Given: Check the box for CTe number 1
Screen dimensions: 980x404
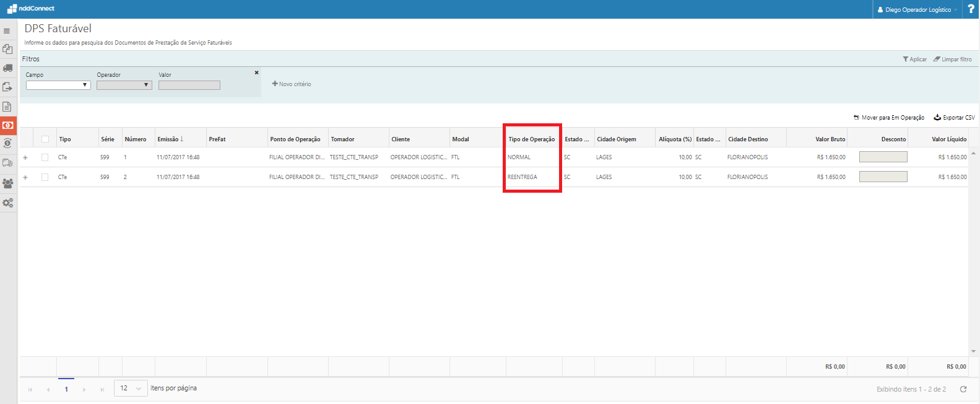Looking at the screenshot, I should (x=45, y=157).
